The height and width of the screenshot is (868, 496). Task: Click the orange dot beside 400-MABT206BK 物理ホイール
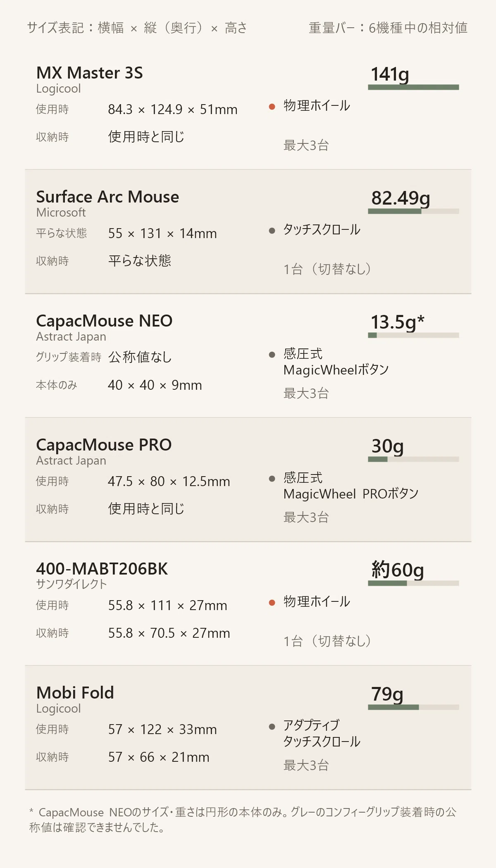pos(272,603)
